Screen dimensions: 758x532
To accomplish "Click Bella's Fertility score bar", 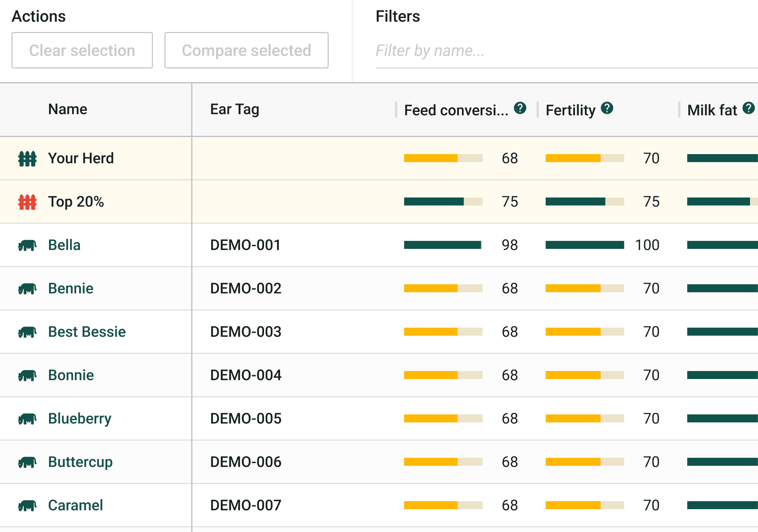I will click(x=584, y=245).
